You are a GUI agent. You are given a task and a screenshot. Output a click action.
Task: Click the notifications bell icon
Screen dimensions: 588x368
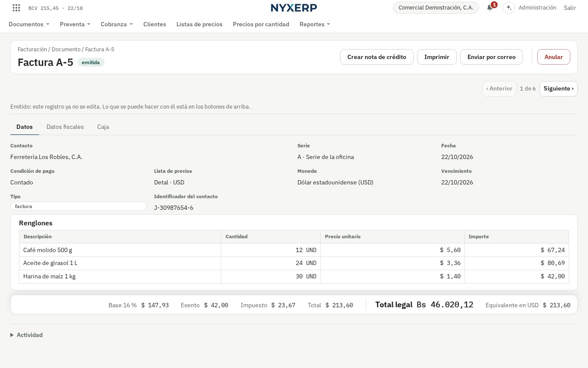click(490, 8)
